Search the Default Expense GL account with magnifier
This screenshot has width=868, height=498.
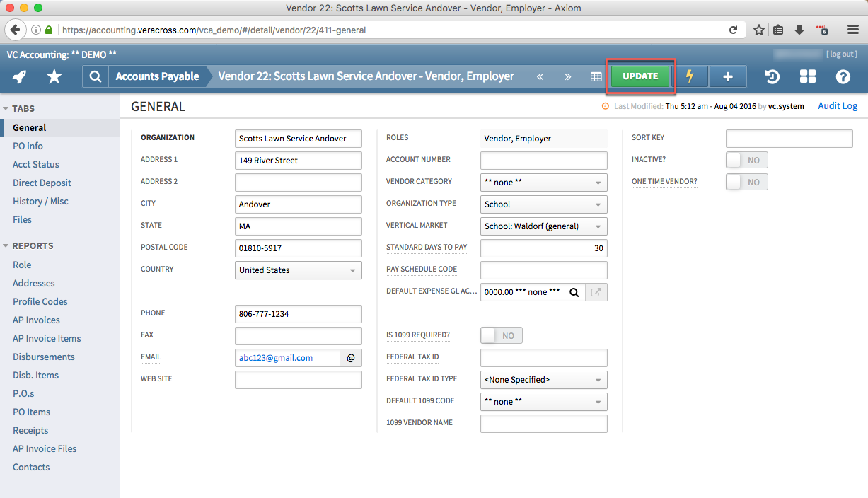(x=574, y=291)
